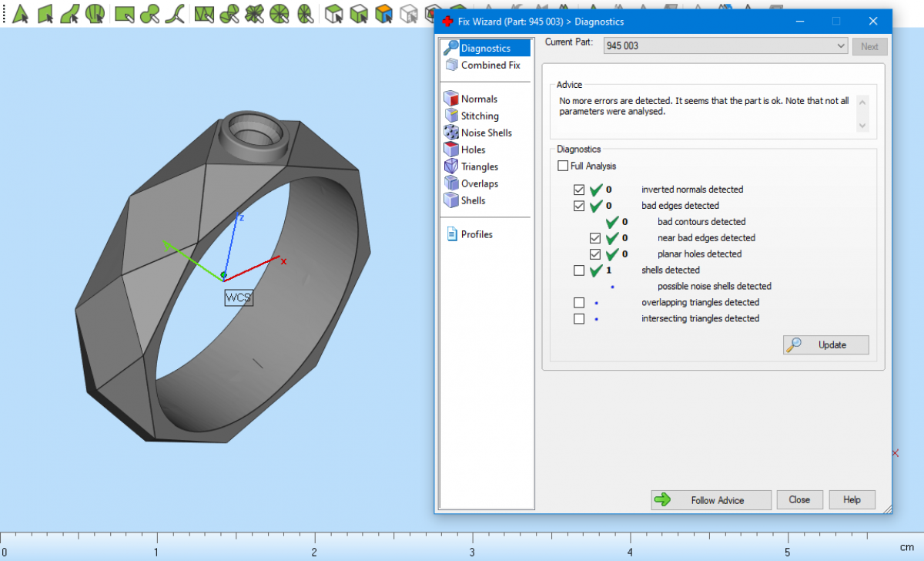
Task: Switch to the Combined Fix page
Action: point(490,66)
